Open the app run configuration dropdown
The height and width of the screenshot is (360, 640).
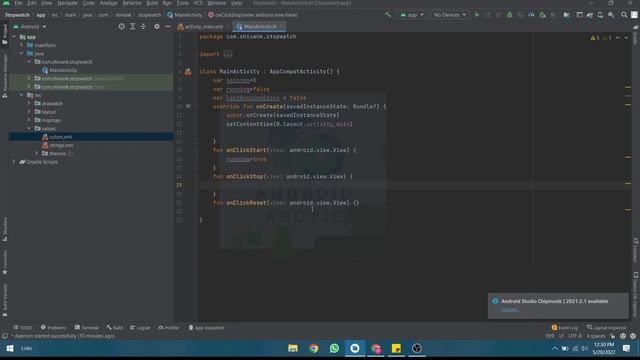411,15
